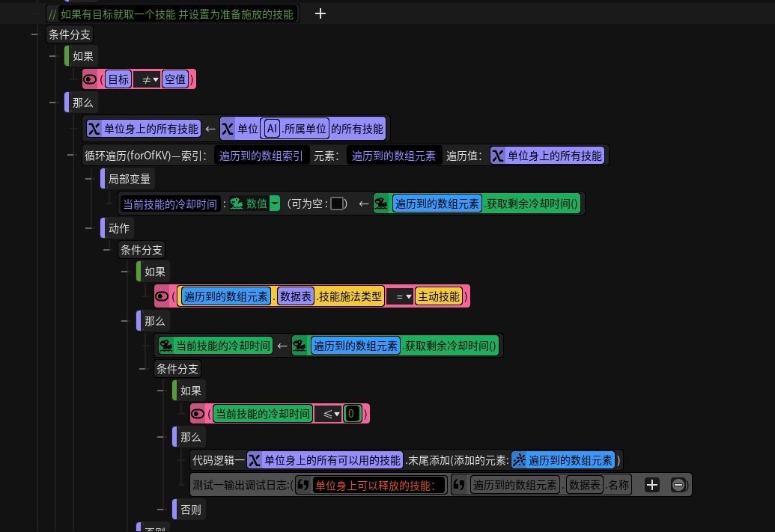Image resolution: width=775 pixels, height=532 pixels.
Task: Select the 代码逻辑 末尾添加 action row
Action: click(x=407, y=460)
